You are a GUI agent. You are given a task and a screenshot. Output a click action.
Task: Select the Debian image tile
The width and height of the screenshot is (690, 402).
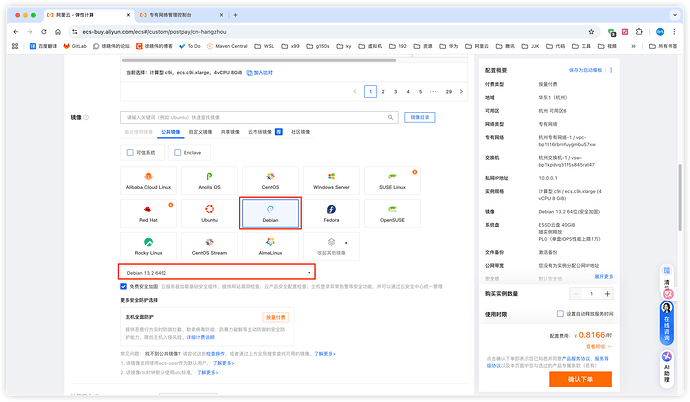pos(270,212)
